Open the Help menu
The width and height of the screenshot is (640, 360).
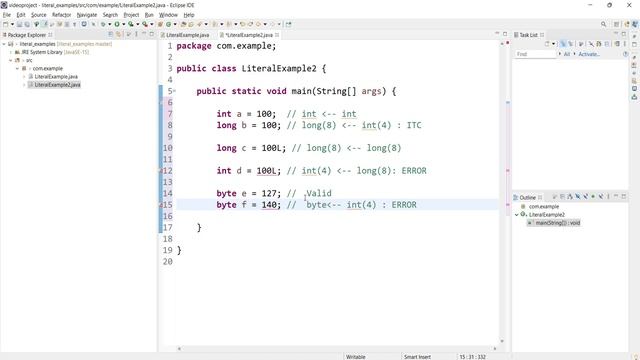click(x=189, y=15)
